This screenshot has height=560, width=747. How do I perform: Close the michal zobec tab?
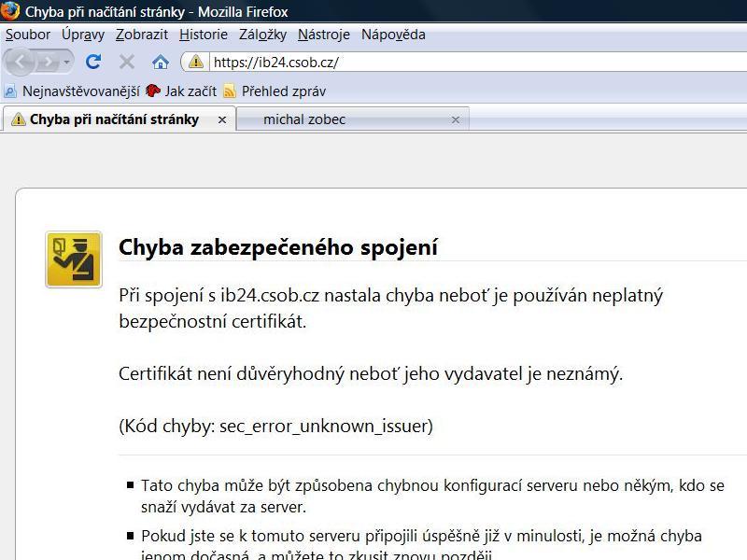456,120
